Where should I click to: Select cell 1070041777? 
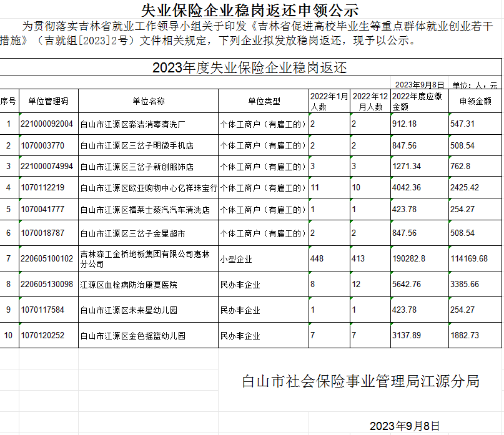tap(49, 209)
